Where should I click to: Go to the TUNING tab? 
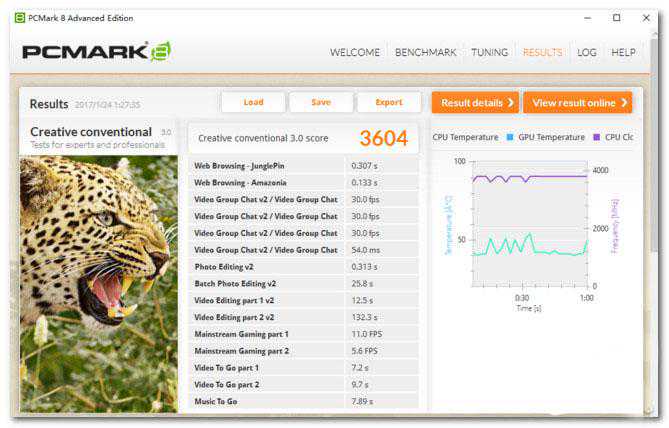point(490,53)
